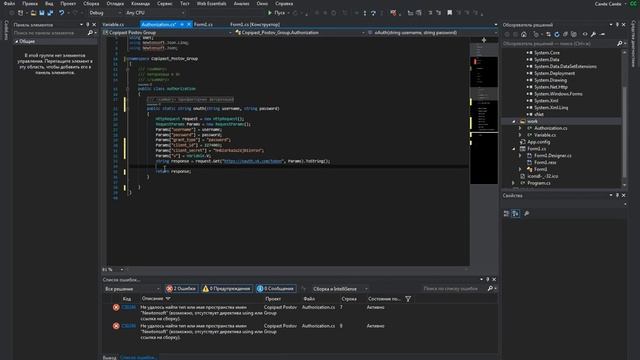Open the Файл menu

tap(9, 3)
